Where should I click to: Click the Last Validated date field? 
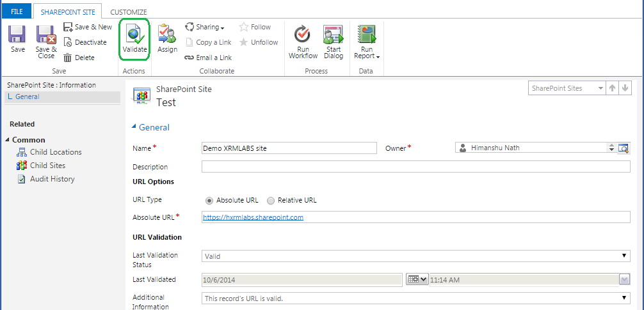302,280
